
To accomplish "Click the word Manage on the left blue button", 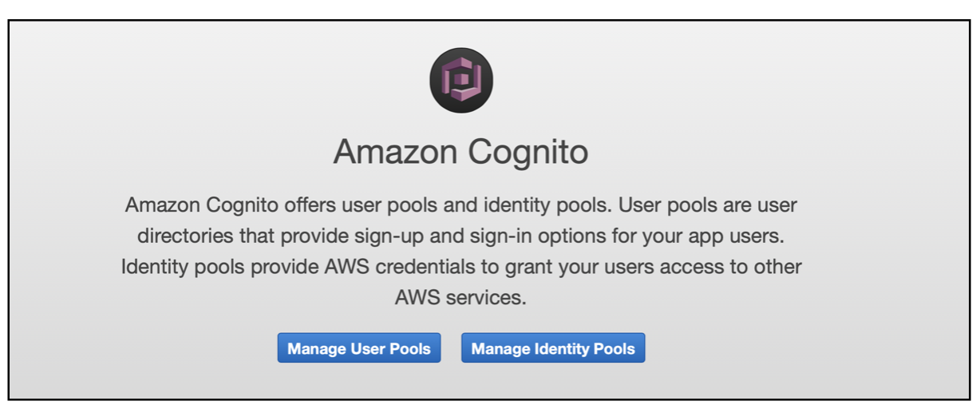I will coord(317,349).
